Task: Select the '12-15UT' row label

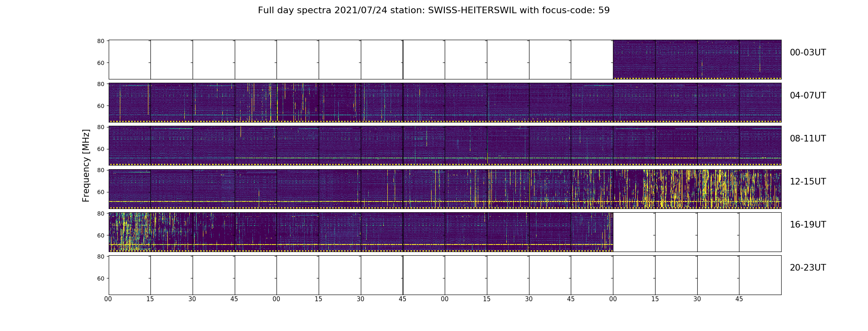Action: (x=808, y=182)
